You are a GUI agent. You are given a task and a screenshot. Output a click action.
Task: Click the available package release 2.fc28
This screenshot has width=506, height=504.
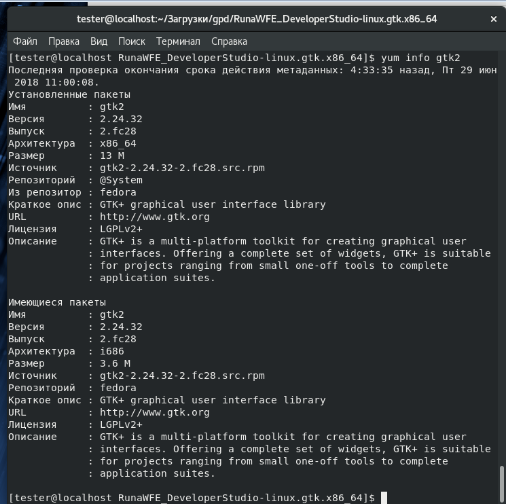[118, 339]
